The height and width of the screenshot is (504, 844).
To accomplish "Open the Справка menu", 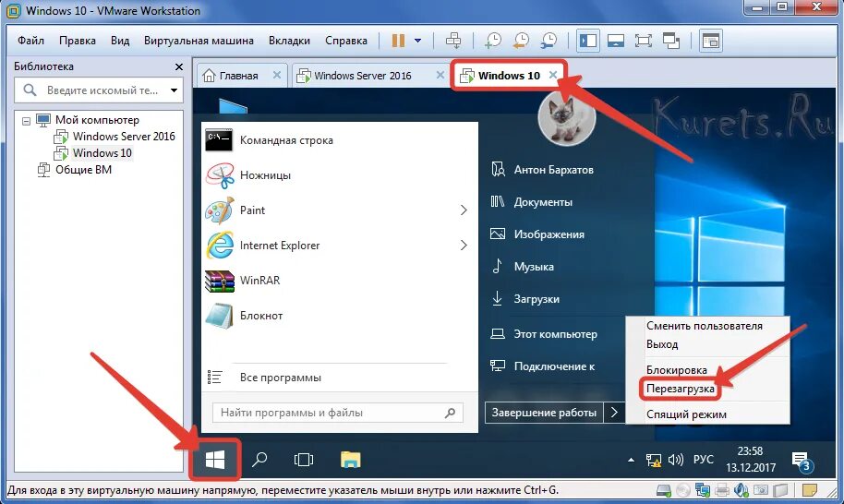I will pos(346,41).
